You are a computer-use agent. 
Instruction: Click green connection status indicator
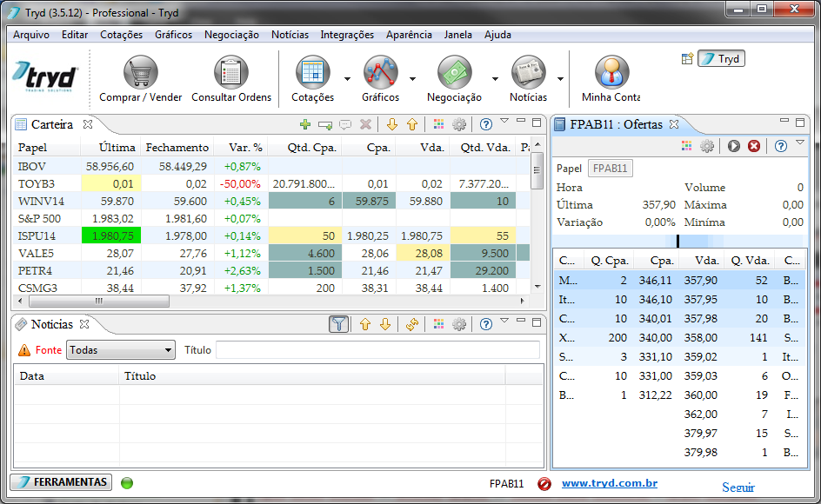pyautogui.click(x=127, y=482)
